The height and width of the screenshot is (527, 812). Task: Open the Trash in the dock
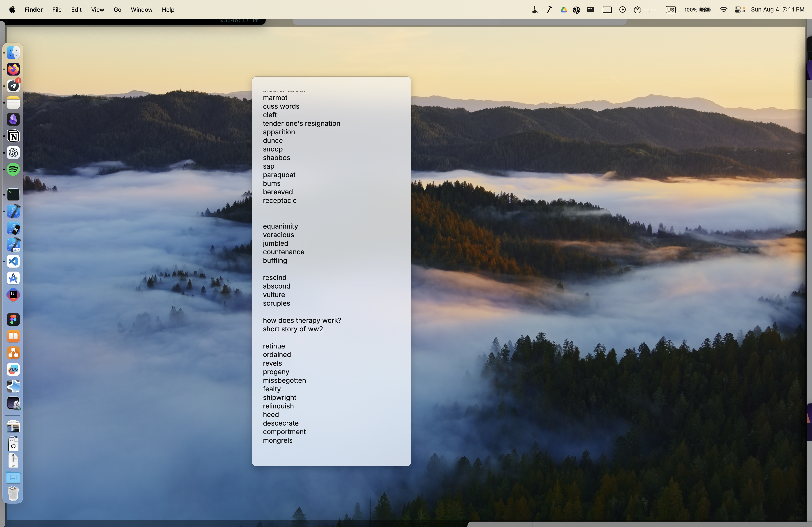point(13,494)
